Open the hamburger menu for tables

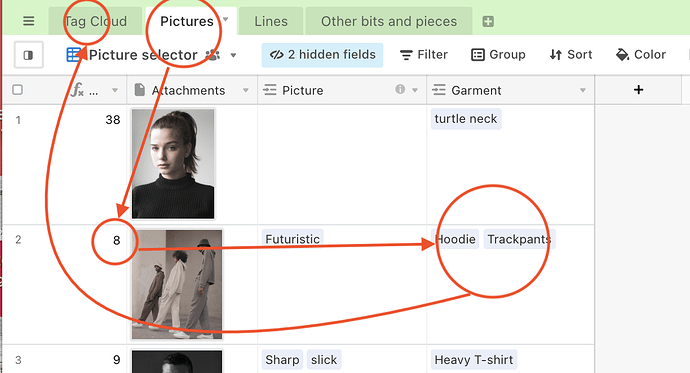tap(29, 21)
